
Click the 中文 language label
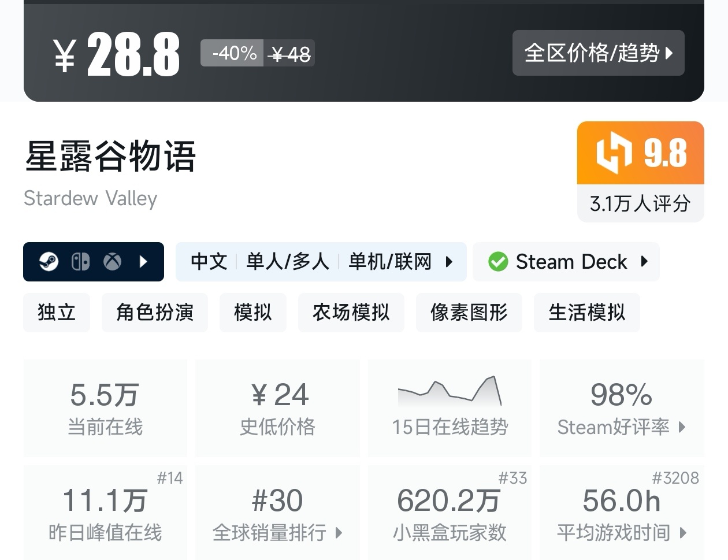point(209,262)
